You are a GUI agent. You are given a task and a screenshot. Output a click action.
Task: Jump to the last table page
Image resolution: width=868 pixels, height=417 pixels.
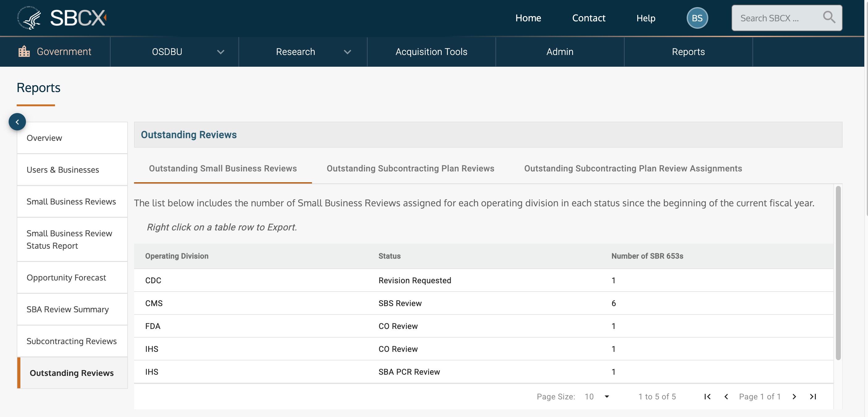[813, 396]
